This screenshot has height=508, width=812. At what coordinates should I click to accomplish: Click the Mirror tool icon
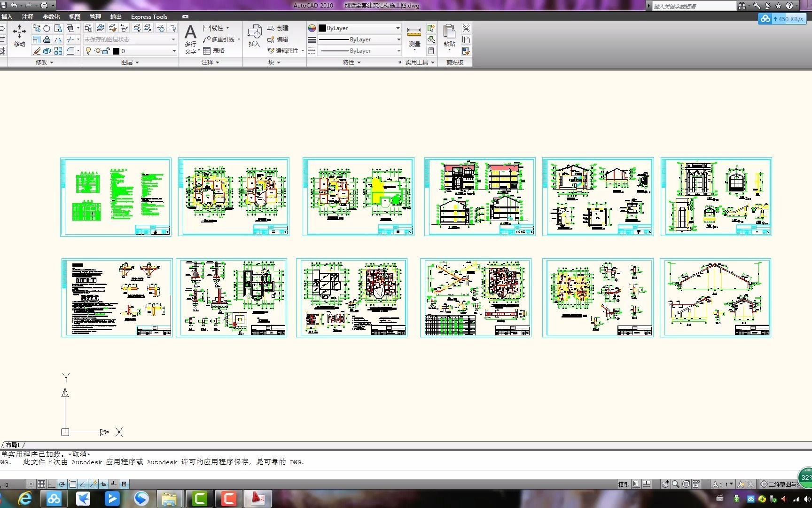click(58, 40)
